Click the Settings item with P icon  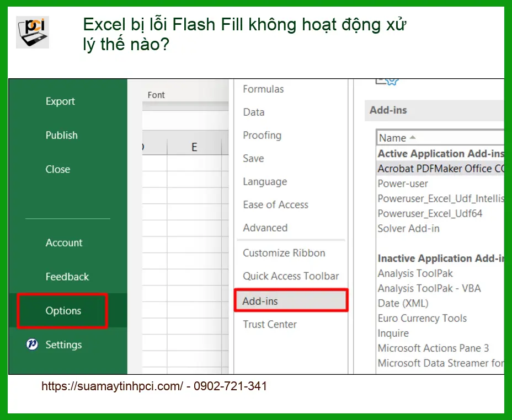63,344
